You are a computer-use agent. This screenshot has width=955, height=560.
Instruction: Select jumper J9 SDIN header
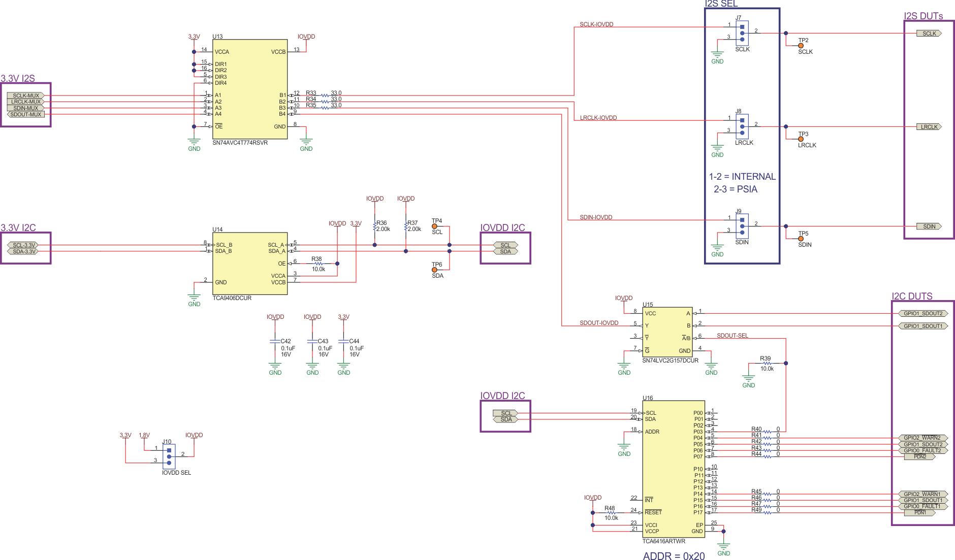point(742,226)
